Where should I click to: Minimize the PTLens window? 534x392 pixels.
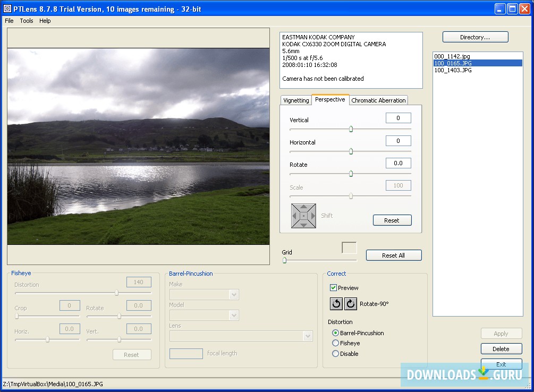point(499,9)
